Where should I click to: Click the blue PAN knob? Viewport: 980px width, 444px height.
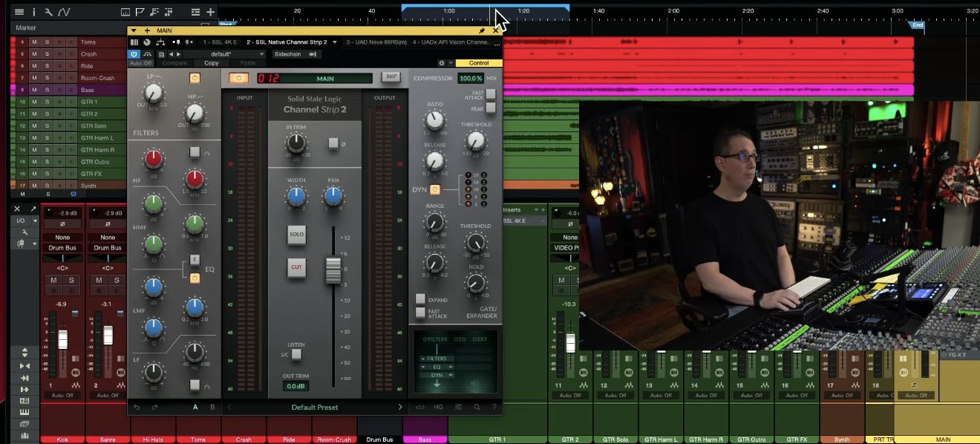[x=333, y=196]
